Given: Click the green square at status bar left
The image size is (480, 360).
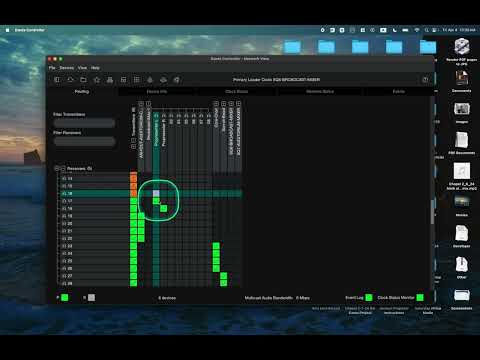Looking at the screenshot, I should point(65,298).
